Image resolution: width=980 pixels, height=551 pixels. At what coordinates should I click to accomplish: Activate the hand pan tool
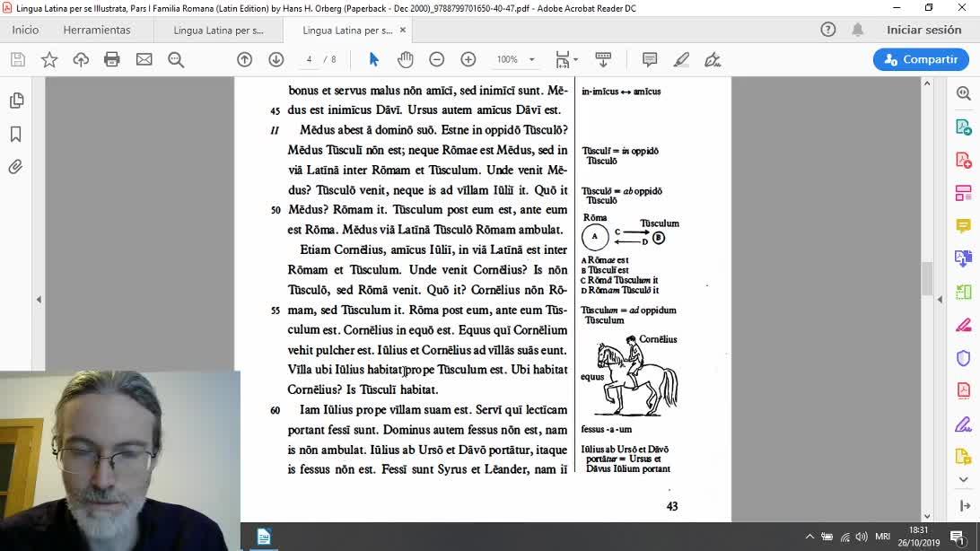pyautogui.click(x=405, y=59)
